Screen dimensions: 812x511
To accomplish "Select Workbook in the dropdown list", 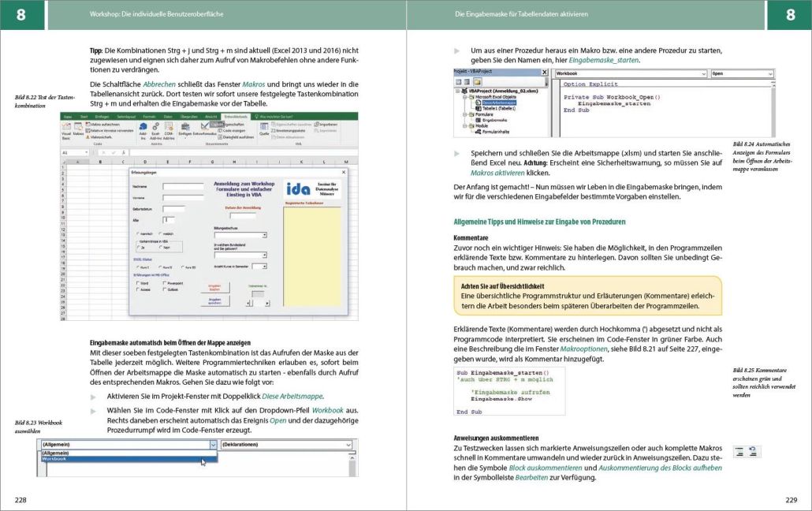I will point(55,458).
